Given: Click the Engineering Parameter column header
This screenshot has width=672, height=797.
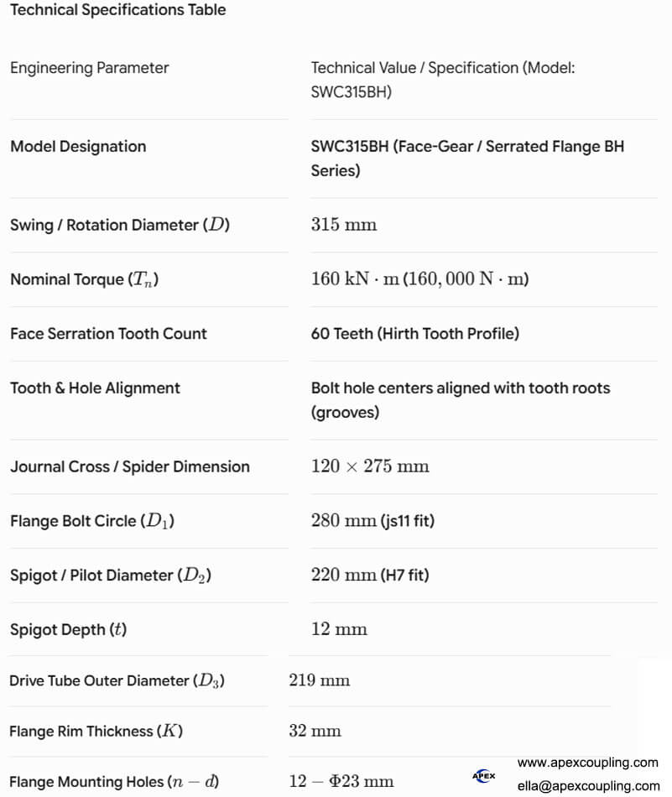Looking at the screenshot, I should [x=90, y=68].
